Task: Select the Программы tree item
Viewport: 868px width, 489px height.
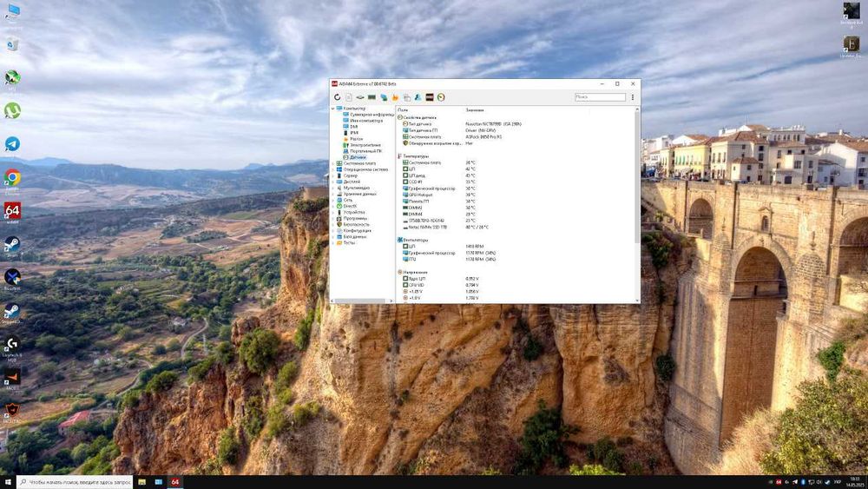Action: click(x=352, y=218)
